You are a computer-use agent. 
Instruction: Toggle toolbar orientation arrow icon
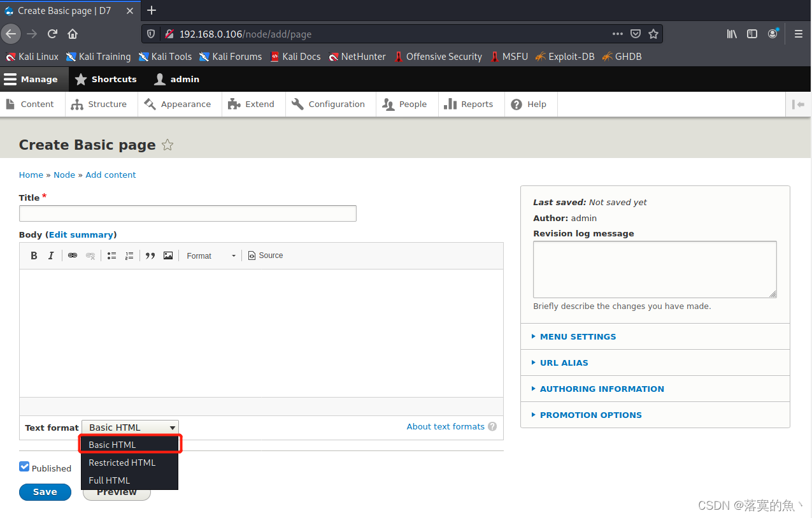(x=798, y=104)
